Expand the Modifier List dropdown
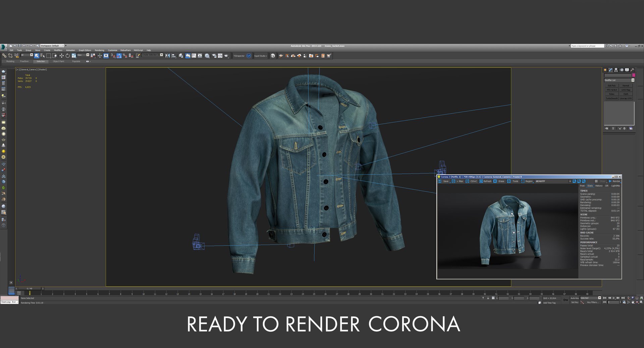This screenshot has height=348, width=644. pyautogui.click(x=619, y=80)
